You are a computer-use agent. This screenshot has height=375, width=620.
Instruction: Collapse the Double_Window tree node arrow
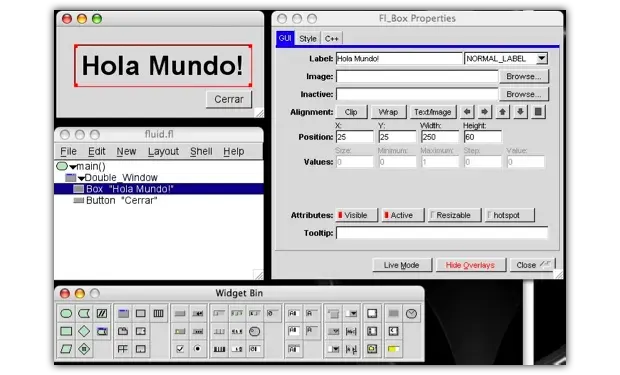click(81, 178)
